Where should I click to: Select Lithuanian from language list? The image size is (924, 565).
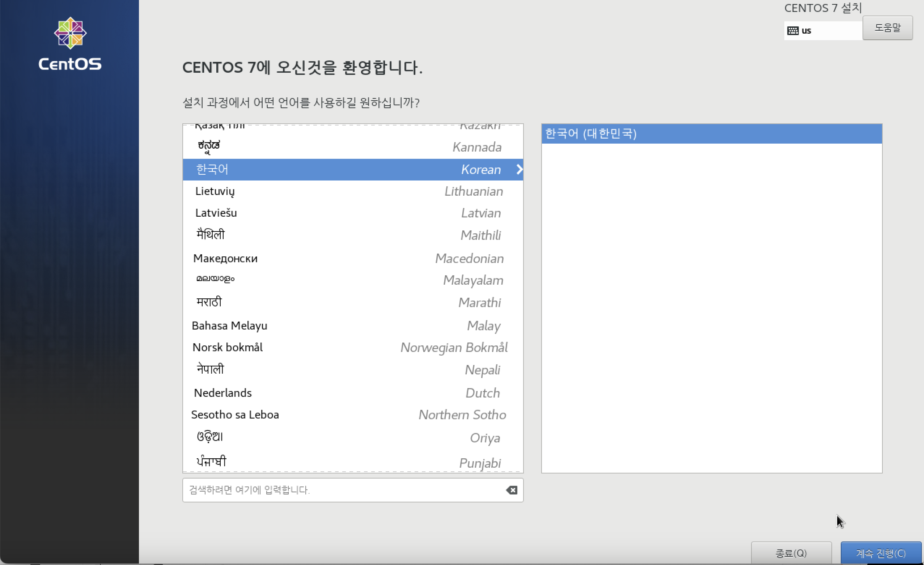pos(352,191)
